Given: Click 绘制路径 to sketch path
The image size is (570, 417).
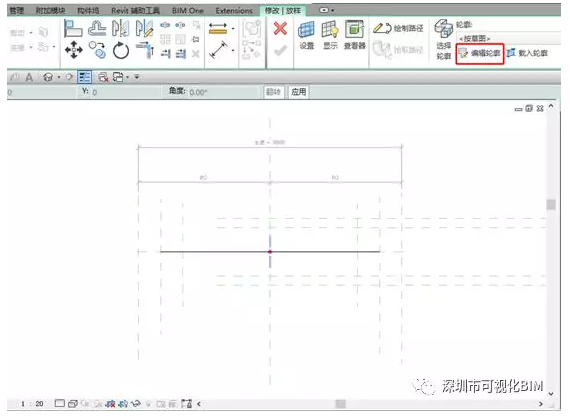Looking at the screenshot, I should pos(398,28).
